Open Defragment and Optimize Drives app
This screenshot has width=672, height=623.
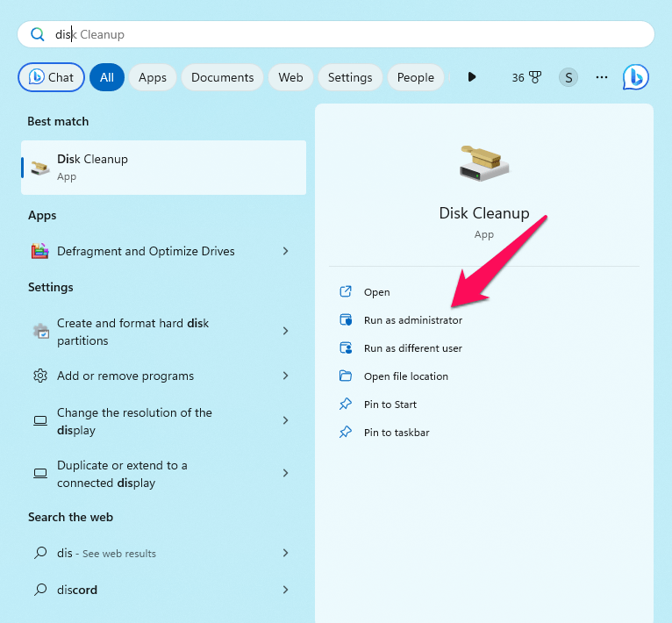[x=146, y=251]
